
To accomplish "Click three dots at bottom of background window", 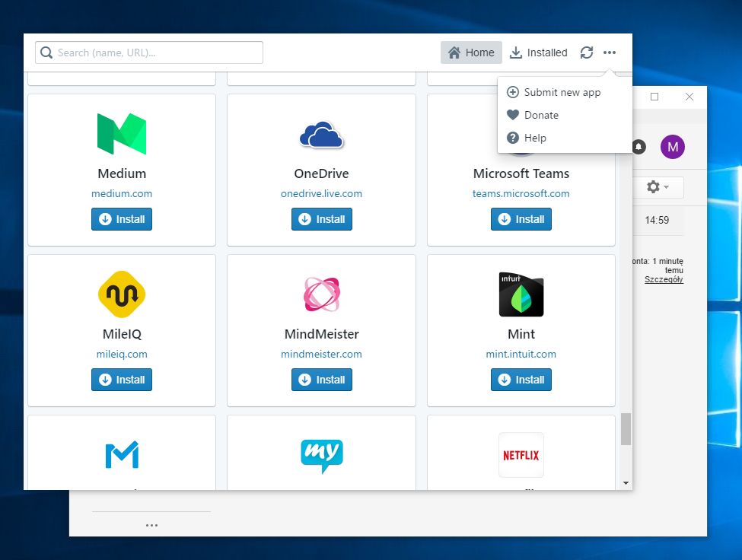I will [151, 526].
